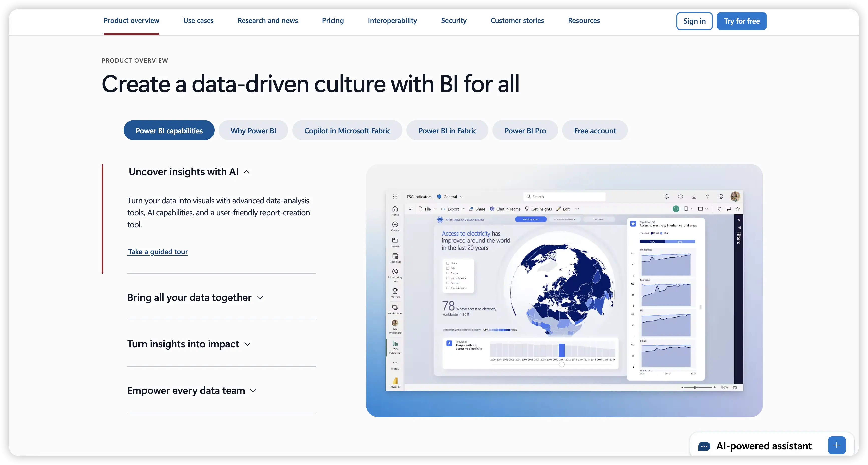Expand Turn insights into impact section
The height and width of the screenshot is (465, 868).
point(189,344)
